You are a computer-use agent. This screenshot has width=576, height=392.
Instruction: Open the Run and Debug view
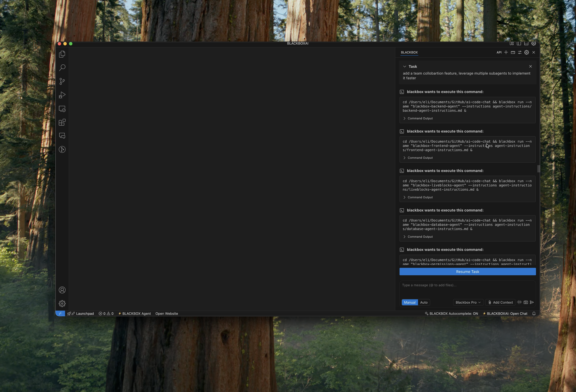click(62, 95)
